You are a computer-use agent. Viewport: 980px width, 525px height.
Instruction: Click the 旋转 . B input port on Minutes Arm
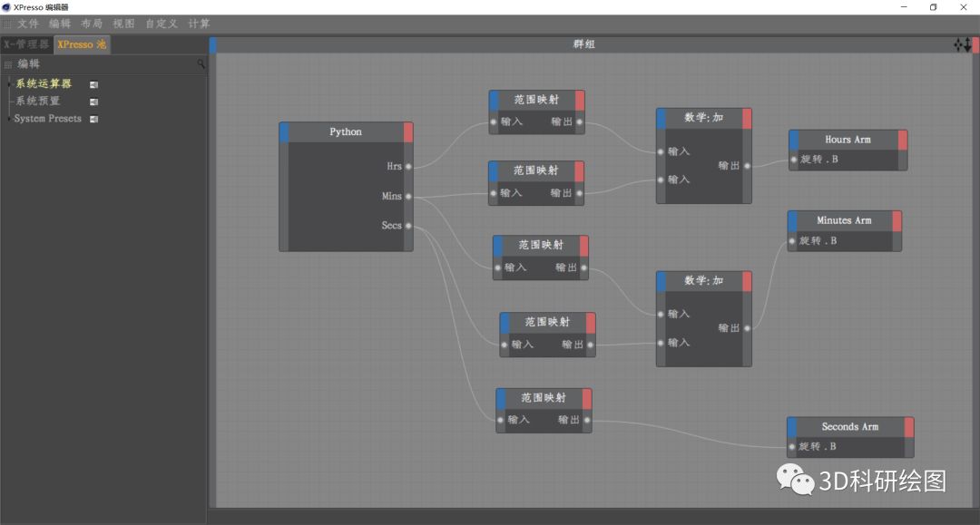(x=792, y=241)
